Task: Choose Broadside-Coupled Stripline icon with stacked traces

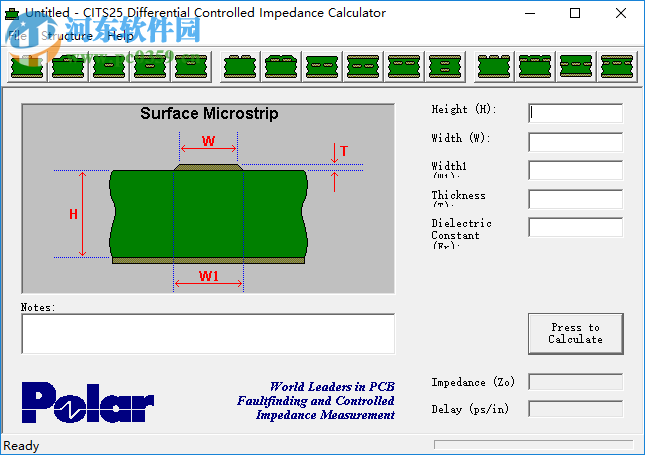Action: [445, 67]
